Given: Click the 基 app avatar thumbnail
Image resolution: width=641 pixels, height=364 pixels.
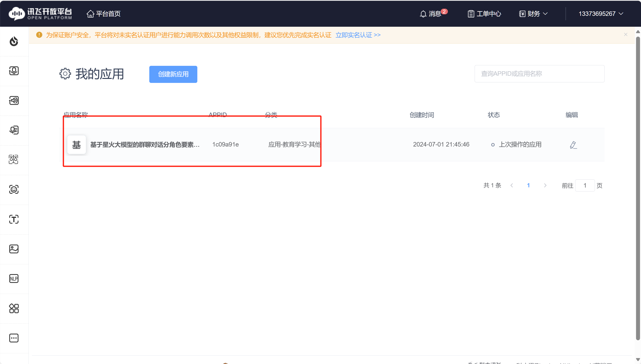Looking at the screenshot, I should (x=77, y=145).
